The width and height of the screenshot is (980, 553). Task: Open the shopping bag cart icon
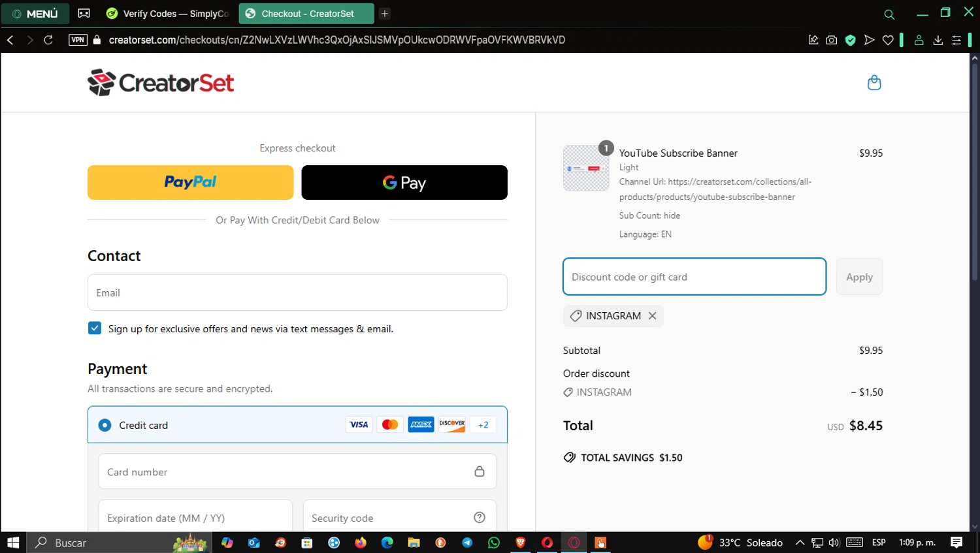point(874,83)
